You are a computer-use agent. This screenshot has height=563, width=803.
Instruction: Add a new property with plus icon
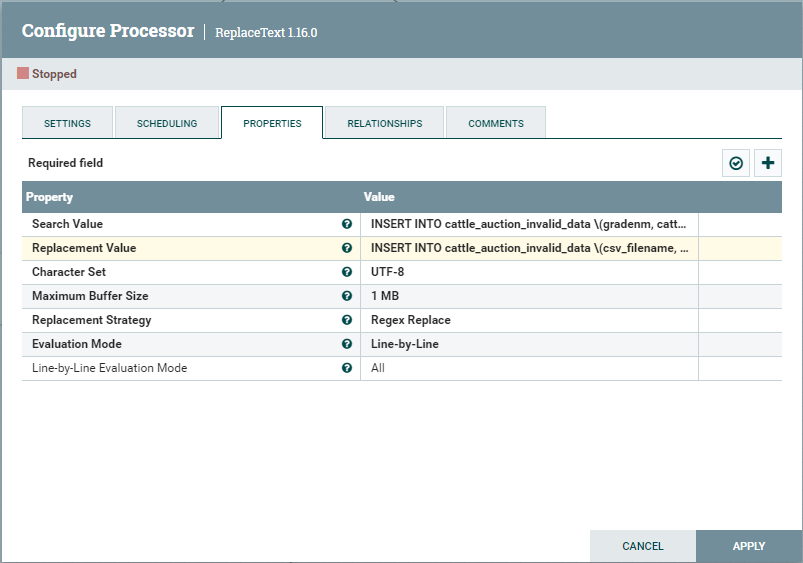(x=768, y=163)
